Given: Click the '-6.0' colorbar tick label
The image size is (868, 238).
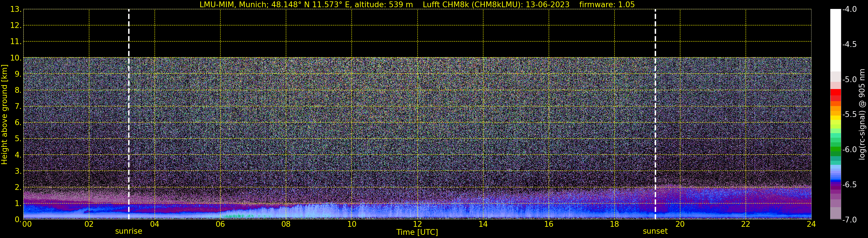Looking at the screenshot, I should [x=849, y=150].
